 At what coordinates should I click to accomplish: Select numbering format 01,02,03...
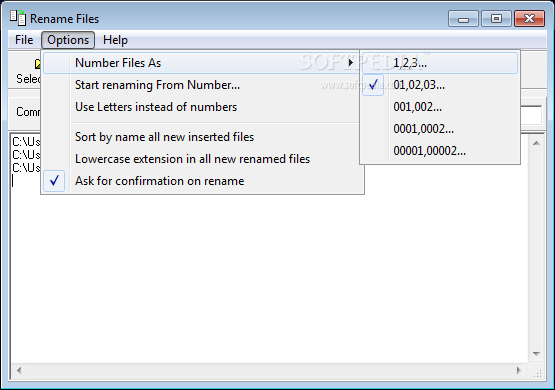click(440, 85)
